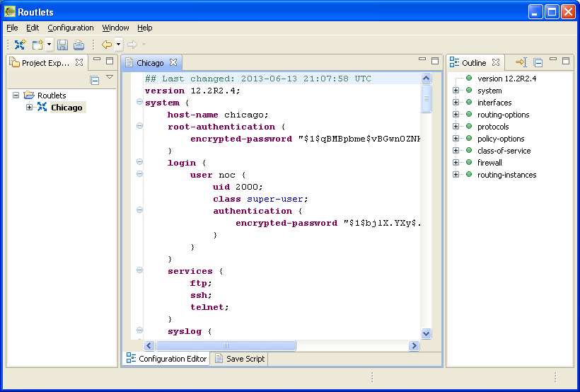Select the Chicago router in Project Explorer
Viewport: 580px width, 392px height.
(66, 108)
